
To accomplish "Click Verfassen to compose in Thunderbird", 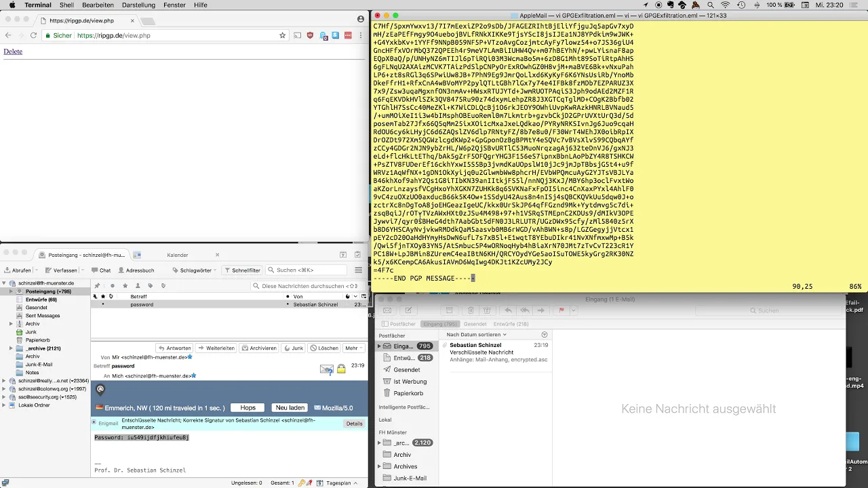I will (x=61, y=270).
